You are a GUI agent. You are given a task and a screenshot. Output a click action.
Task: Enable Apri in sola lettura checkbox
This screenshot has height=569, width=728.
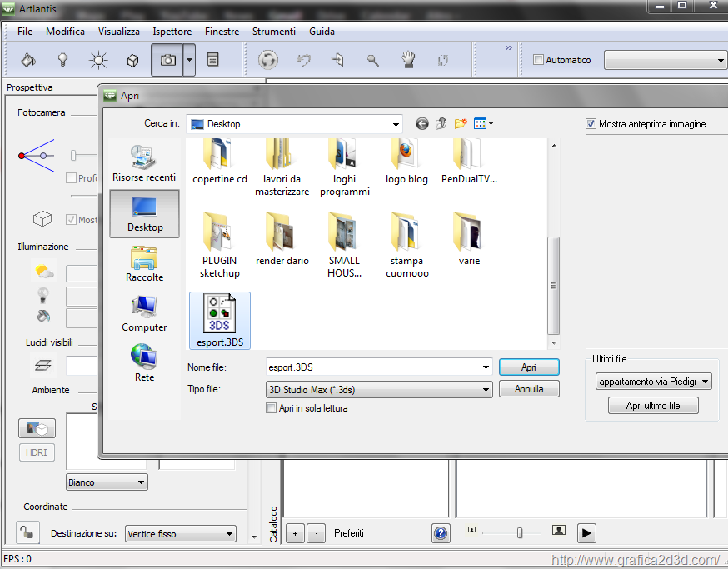pos(271,408)
